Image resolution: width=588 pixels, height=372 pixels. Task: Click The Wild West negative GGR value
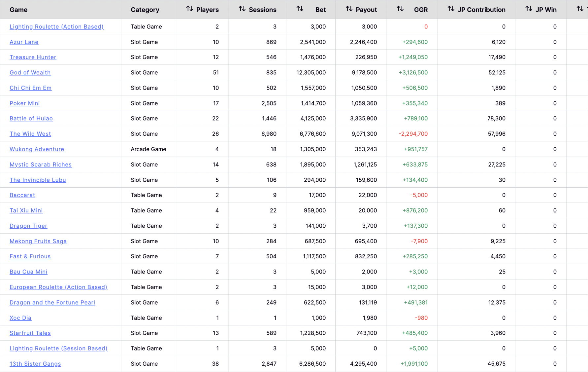pos(413,134)
